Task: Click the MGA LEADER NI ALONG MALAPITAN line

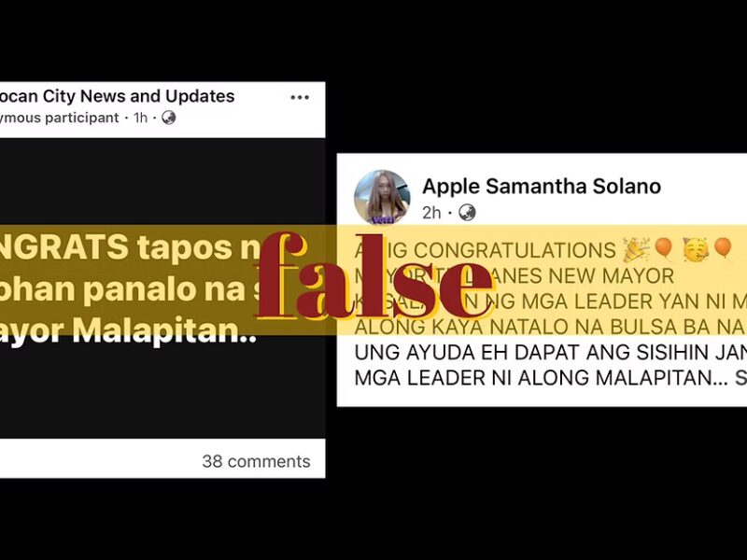Action: 551,378
